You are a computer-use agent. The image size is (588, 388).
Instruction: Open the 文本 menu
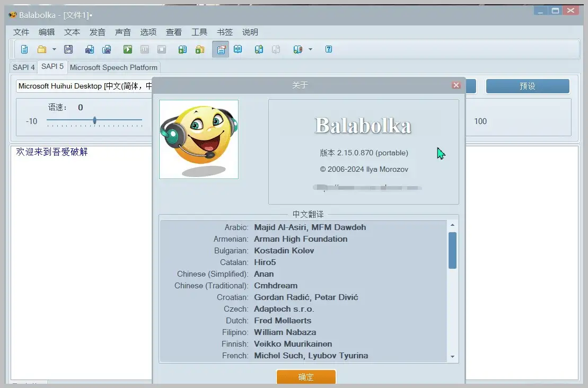[x=72, y=32]
